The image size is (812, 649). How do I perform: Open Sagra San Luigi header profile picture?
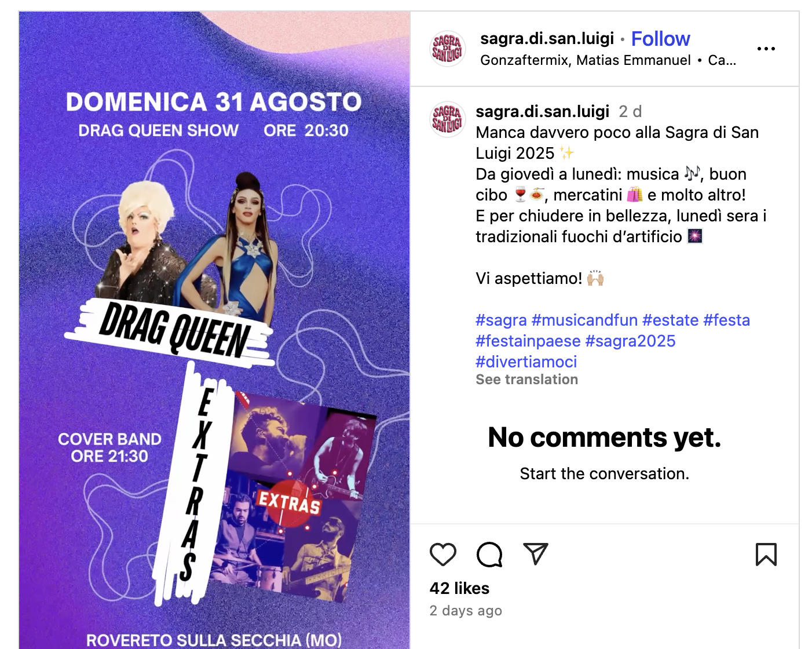point(448,49)
